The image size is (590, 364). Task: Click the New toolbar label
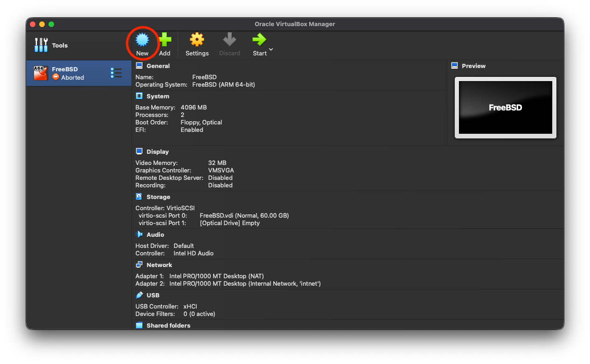[142, 53]
